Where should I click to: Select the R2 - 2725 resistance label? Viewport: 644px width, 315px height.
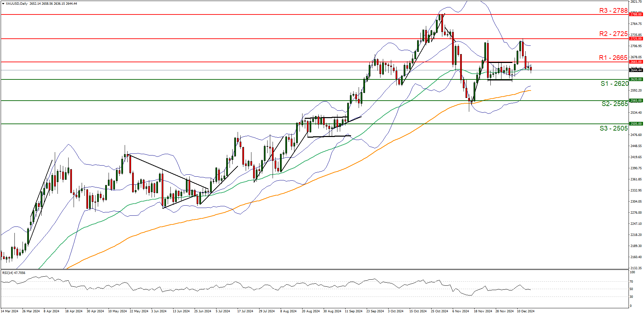(x=613, y=34)
